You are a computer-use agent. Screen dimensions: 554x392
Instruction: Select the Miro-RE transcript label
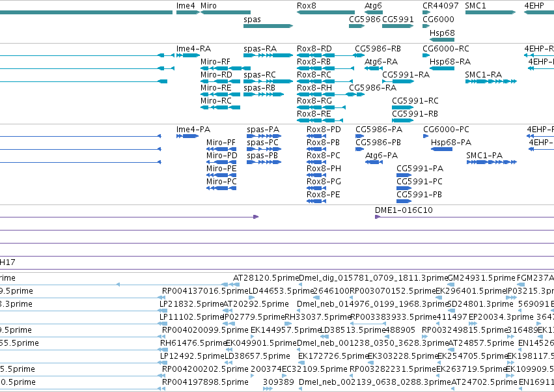(x=216, y=88)
